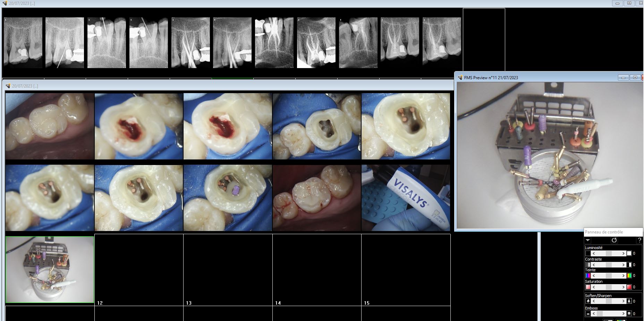Select the VISALYS product photo thumbnail

click(x=406, y=198)
